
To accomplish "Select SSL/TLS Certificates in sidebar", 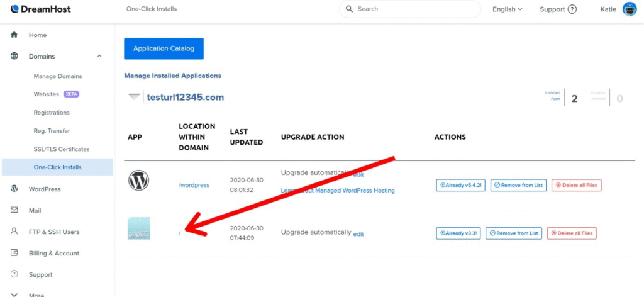I will (x=62, y=149).
